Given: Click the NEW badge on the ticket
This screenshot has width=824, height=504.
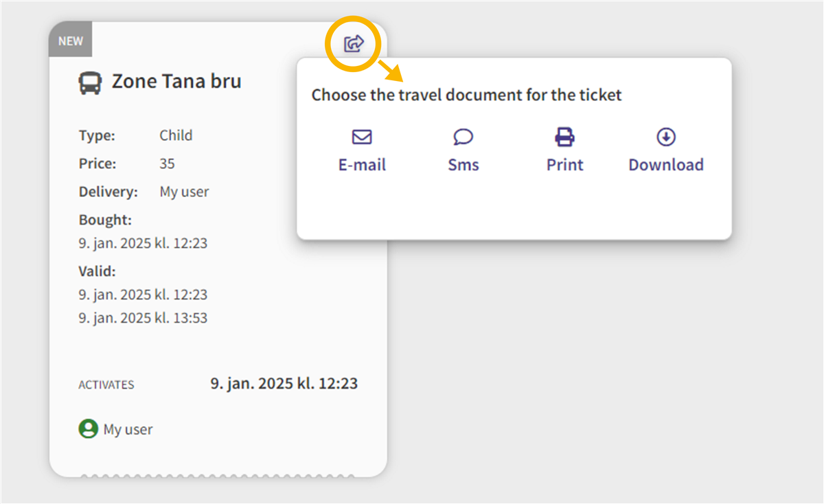Looking at the screenshot, I should pos(70,41).
